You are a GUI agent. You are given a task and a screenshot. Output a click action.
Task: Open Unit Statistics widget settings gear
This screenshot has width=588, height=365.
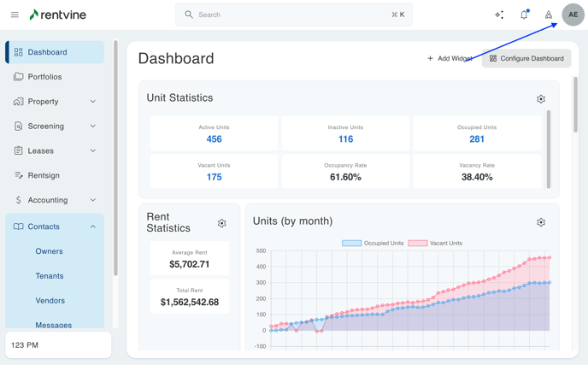coord(541,99)
